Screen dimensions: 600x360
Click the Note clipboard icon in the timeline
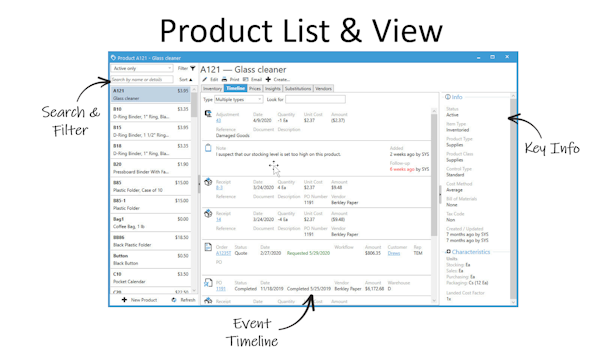pos(208,148)
